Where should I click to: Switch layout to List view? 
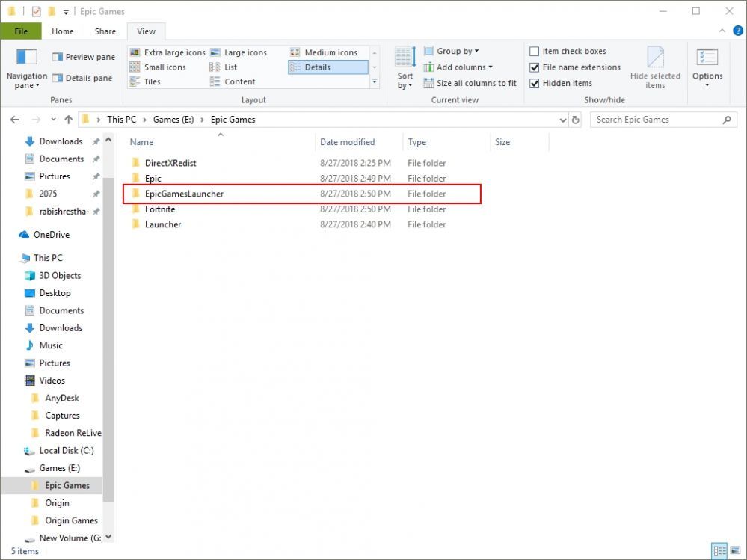224,67
